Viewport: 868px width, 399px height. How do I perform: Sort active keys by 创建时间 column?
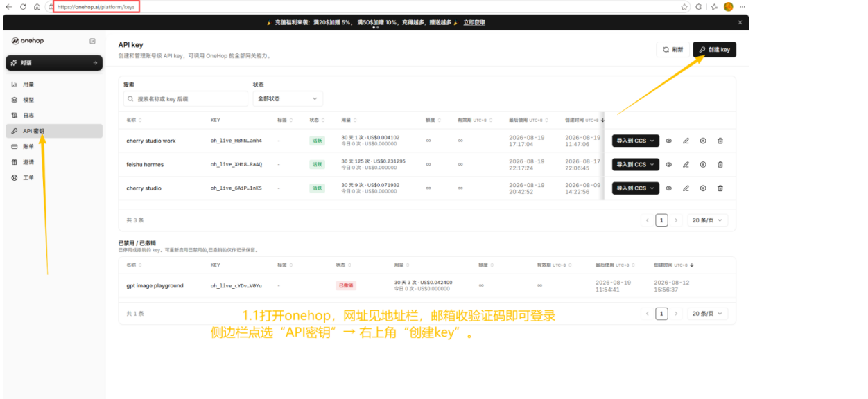coord(583,120)
